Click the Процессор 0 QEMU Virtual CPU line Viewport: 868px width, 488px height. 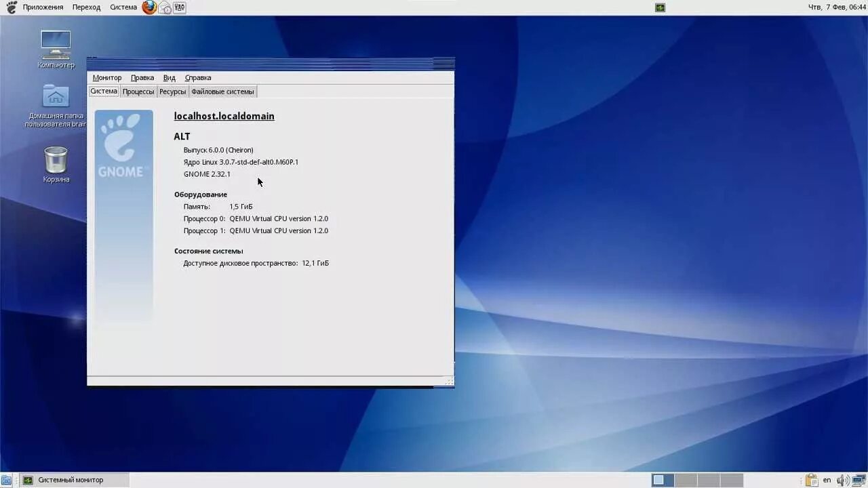point(256,219)
